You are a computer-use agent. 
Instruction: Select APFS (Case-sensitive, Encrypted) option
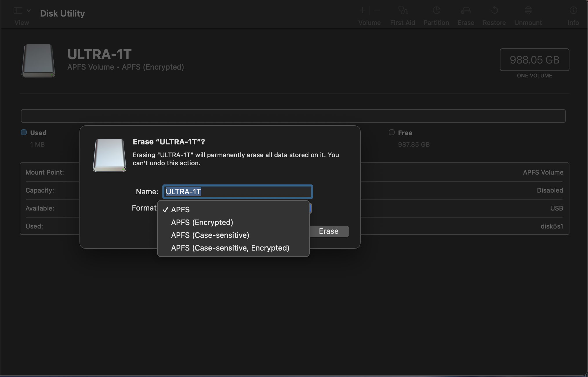click(230, 248)
